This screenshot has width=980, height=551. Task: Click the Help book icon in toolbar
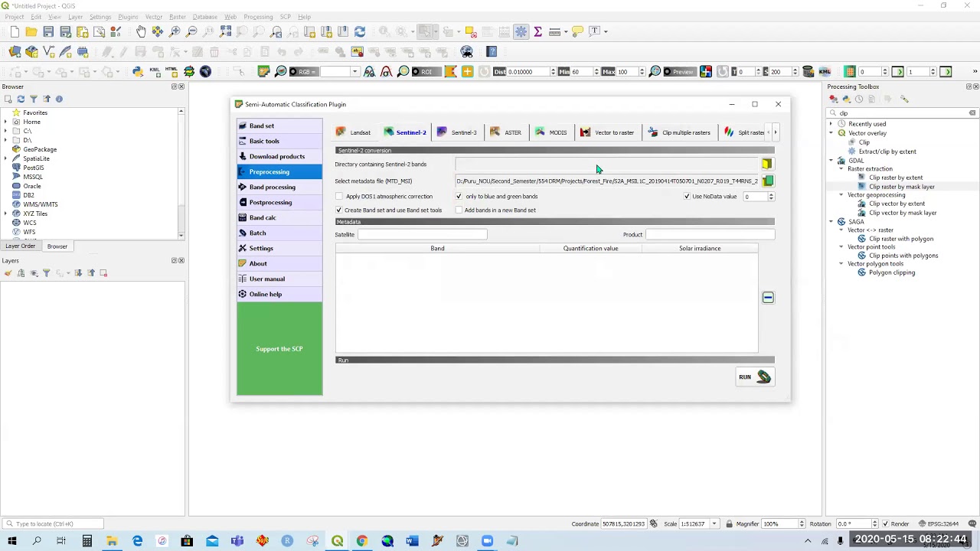[492, 51]
